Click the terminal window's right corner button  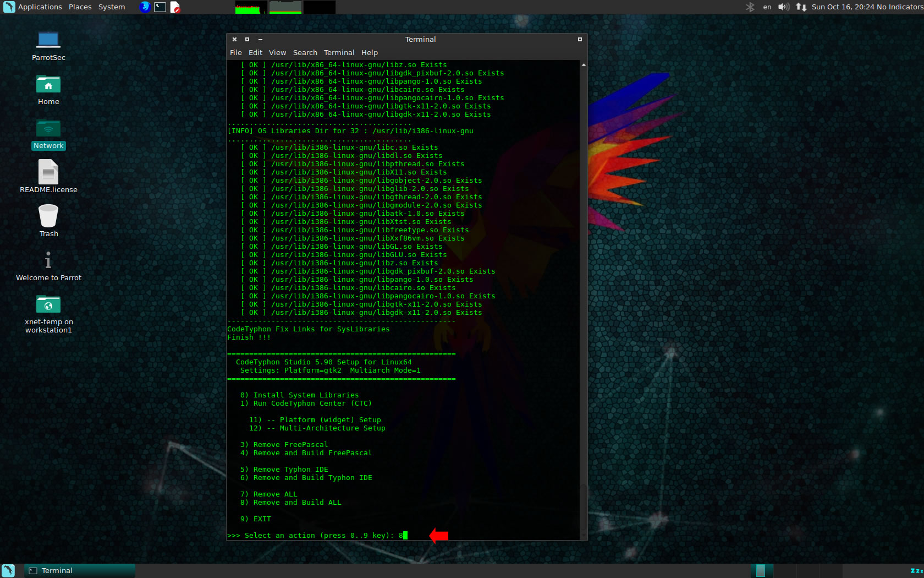[580, 39]
